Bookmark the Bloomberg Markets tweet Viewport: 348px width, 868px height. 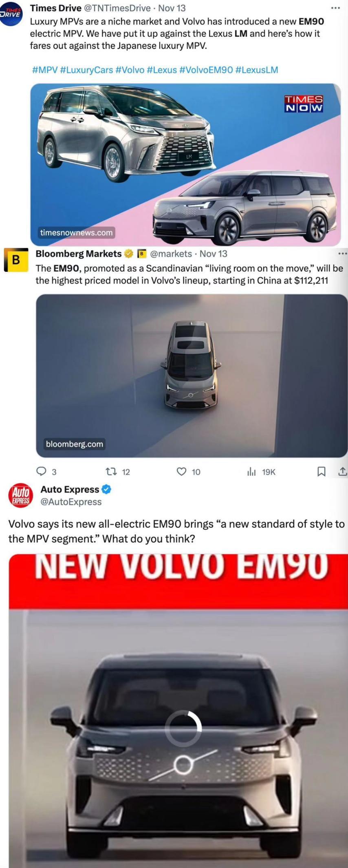[321, 472]
